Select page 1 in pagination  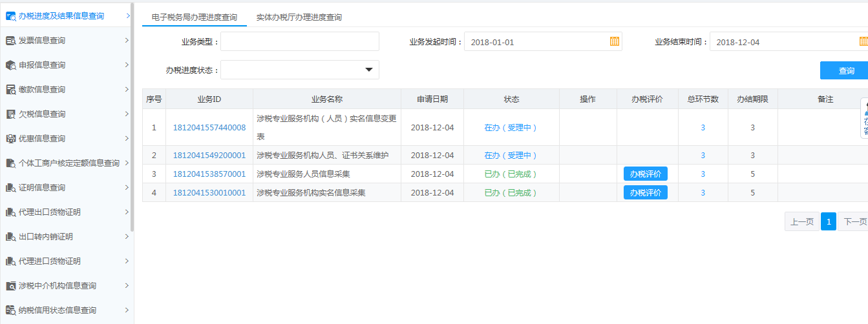point(829,222)
